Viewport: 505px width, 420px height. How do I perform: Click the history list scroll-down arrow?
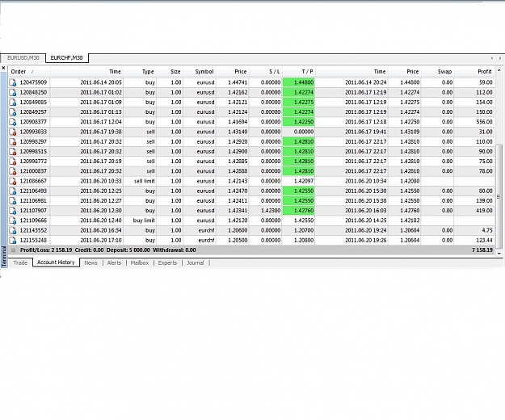pyautogui.click(x=499, y=254)
